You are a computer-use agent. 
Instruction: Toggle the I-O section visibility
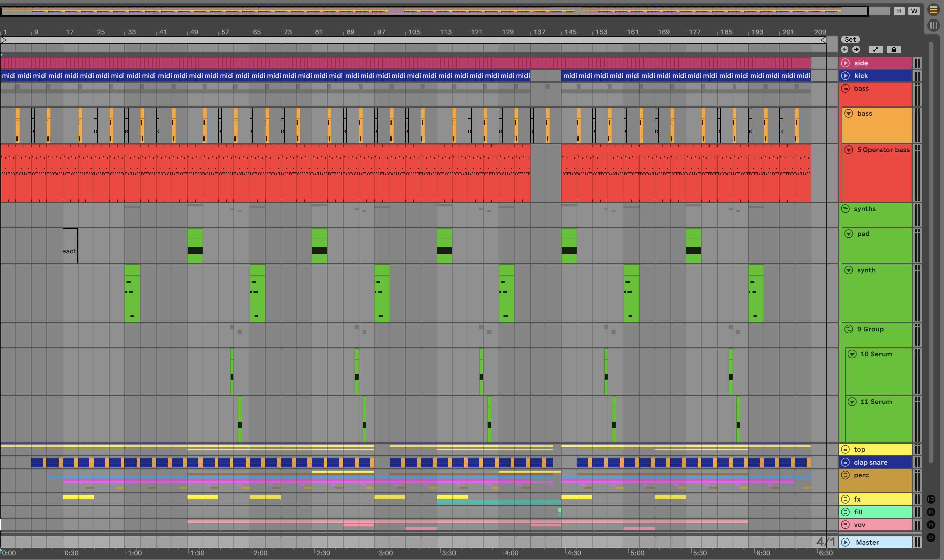[x=931, y=499]
